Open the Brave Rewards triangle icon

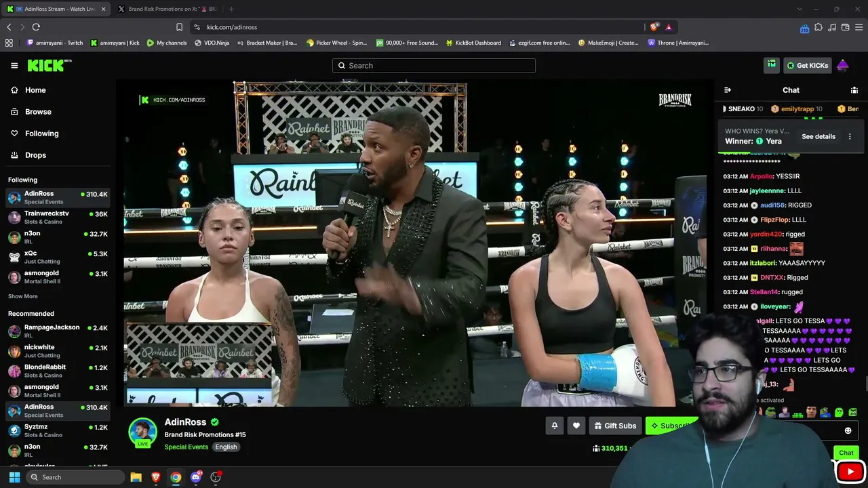pos(669,27)
